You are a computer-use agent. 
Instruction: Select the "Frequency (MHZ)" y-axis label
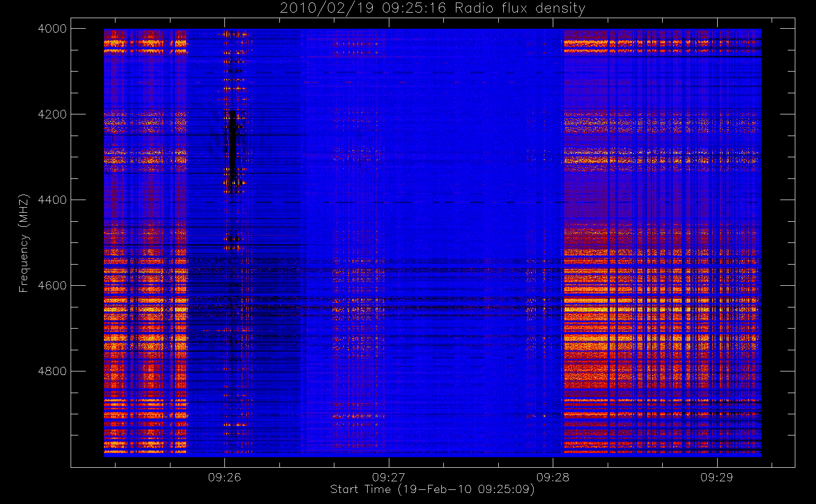click(x=23, y=243)
